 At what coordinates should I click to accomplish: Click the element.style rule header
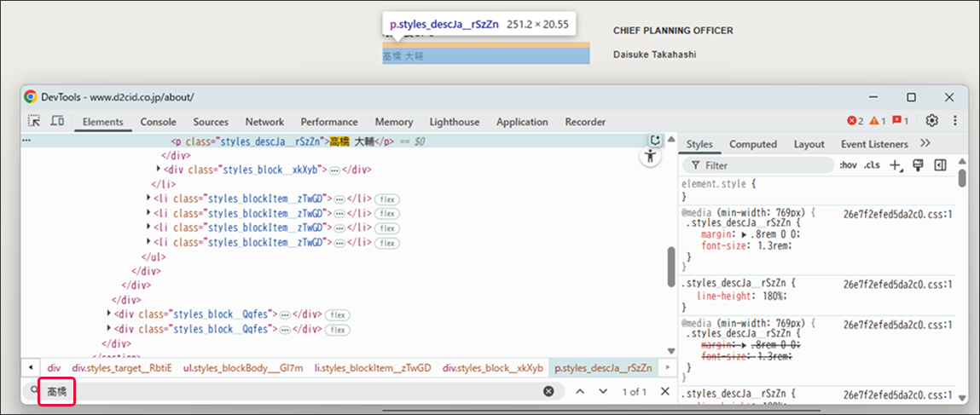pos(719,185)
